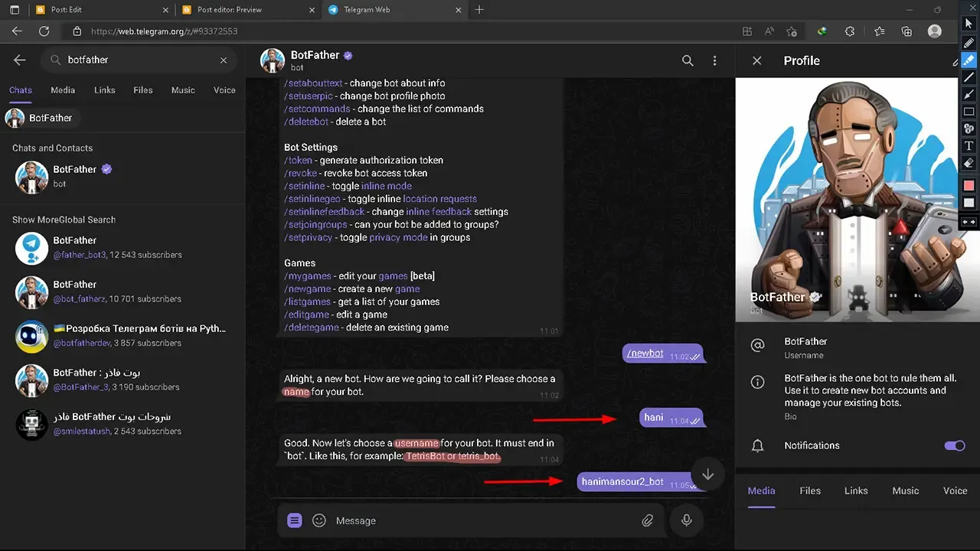The height and width of the screenshot is (551, 980).
Task: Click the /deletegame command link
Action: pos(312,327)
